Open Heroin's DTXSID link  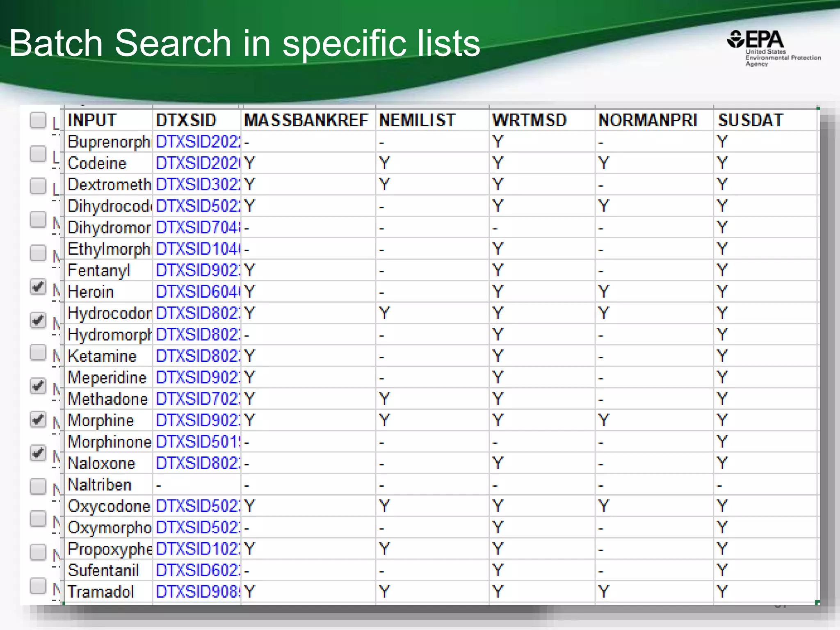(198, 292)
